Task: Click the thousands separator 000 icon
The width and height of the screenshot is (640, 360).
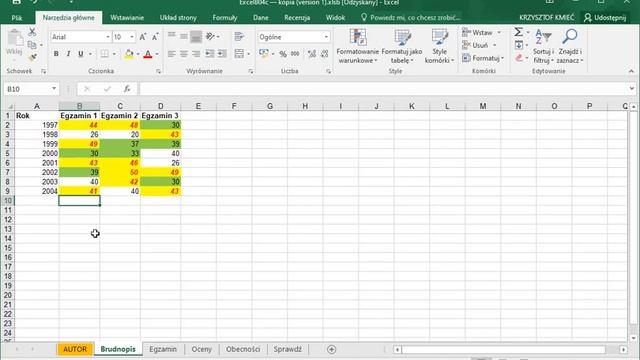Action: coord(295,54)
